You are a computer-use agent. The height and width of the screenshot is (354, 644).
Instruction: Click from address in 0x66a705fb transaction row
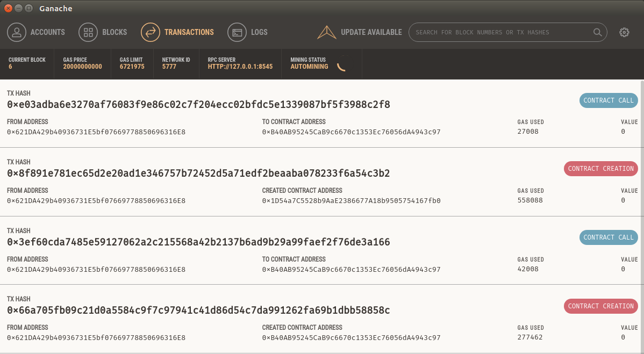tap(96, 338)
